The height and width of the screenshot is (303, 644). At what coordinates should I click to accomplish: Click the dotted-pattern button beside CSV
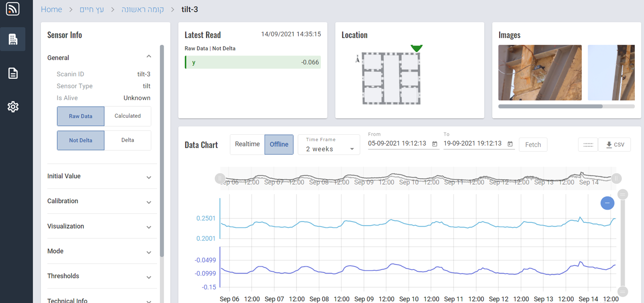[x=588, y=145]
